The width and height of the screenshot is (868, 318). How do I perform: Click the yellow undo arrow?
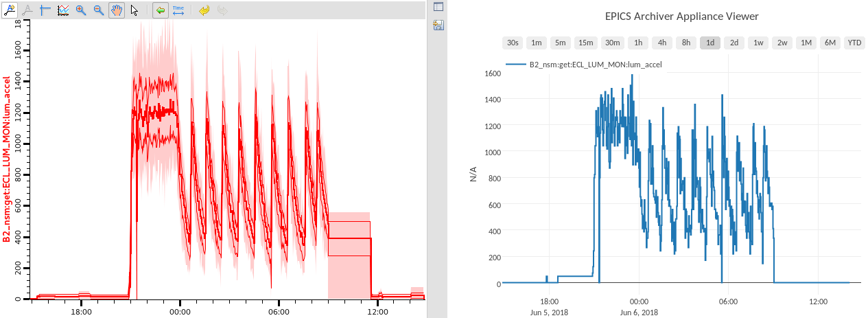pyautogui.click(x=204, y=10)
